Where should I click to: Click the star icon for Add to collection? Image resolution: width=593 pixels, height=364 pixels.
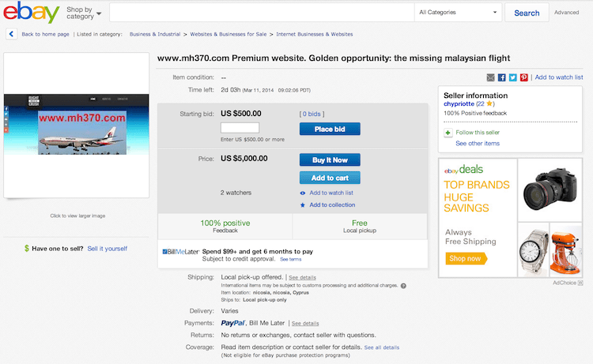(303, 205)
